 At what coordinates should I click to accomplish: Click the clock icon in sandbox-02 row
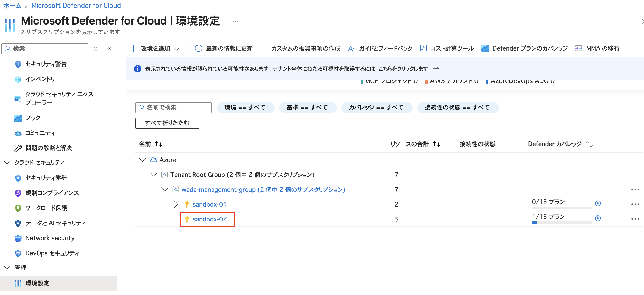coord(598,218)
